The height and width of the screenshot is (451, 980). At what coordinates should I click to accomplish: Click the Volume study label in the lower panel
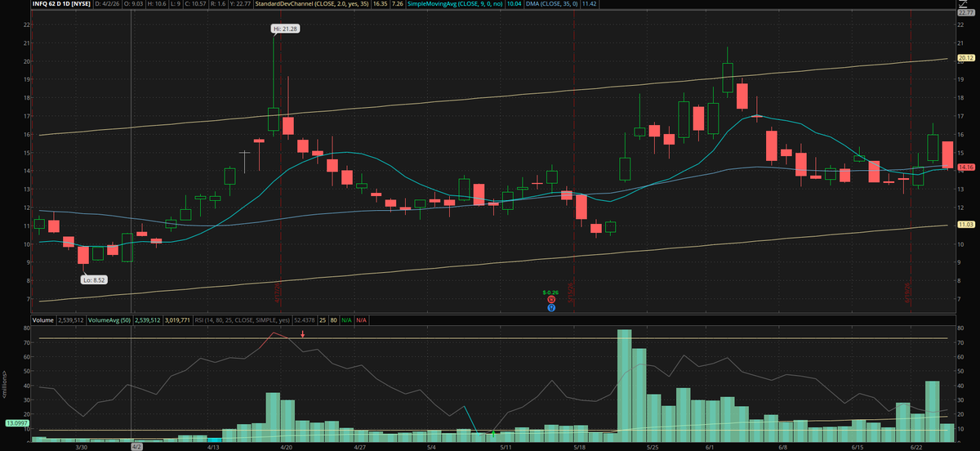click(42, 320)
